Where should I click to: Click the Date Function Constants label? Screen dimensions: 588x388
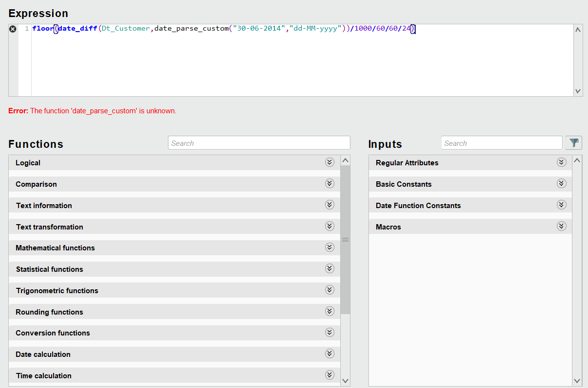(418, 206)
